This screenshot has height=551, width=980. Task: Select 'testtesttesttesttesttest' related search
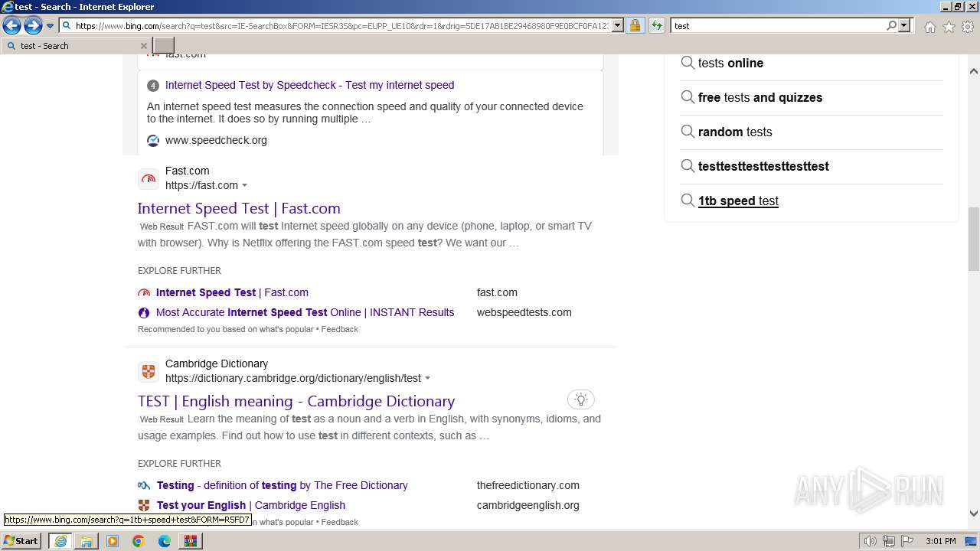[x=763, y=167]
